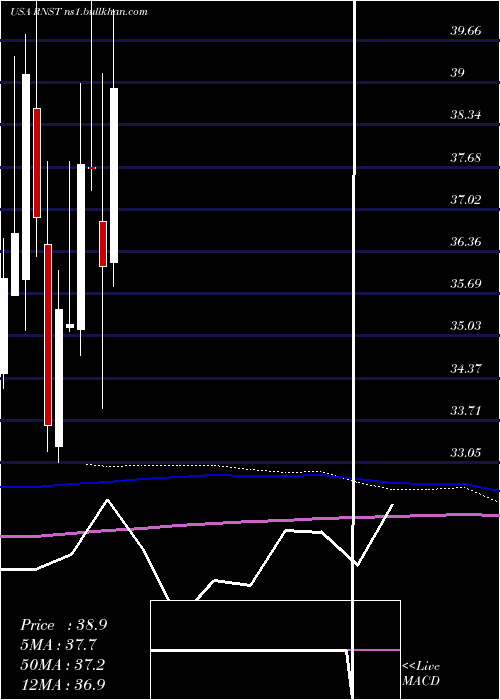Click the 33.05 price axis label
Image resolution: width=500 pixels, height=700 pixels.
pyautogui.click(x=466, y=453)
